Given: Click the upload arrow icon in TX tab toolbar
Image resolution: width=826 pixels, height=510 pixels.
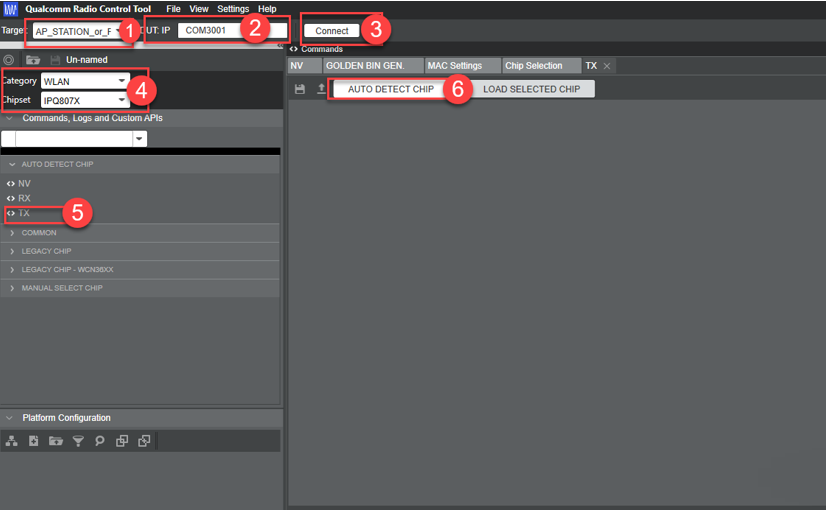Looking at the screenshot, I should [321, 89].
